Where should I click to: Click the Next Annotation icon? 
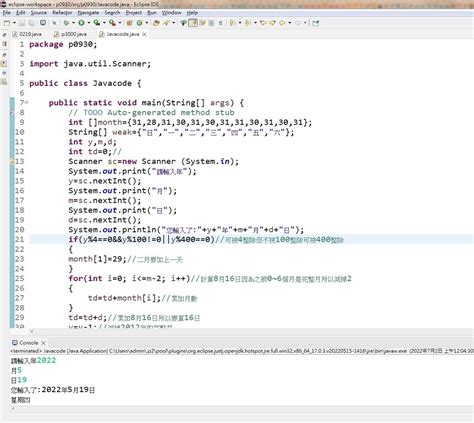[x=232, y=23]
